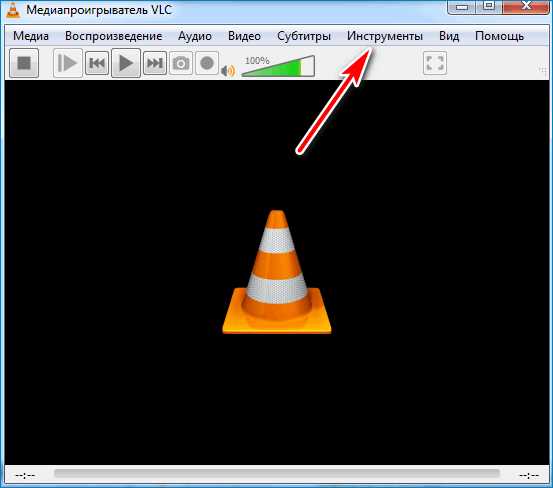Minimize the VLC window
Viewport: 553px width, 488px height.
pos(462,6)
